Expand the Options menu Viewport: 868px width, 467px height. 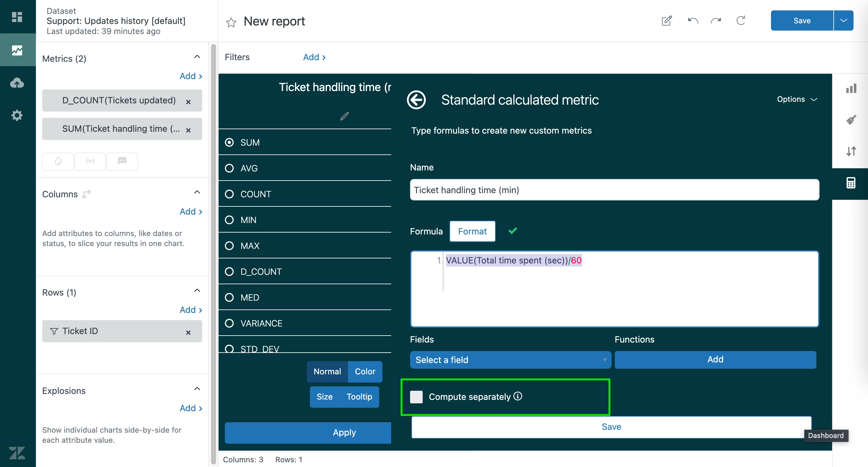click(x=797, y=99)
